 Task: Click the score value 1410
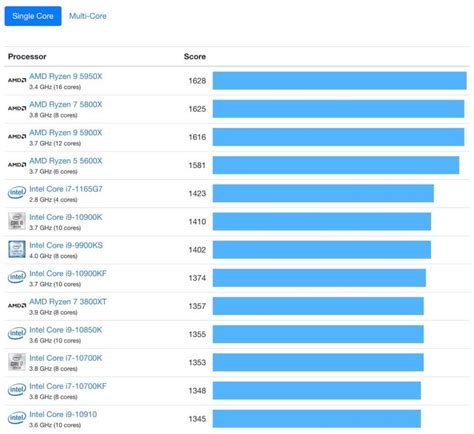197,222
